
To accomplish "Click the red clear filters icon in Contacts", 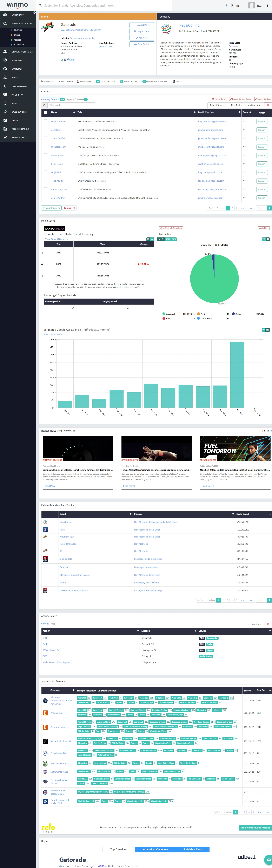I will click(x=268, y=105).
